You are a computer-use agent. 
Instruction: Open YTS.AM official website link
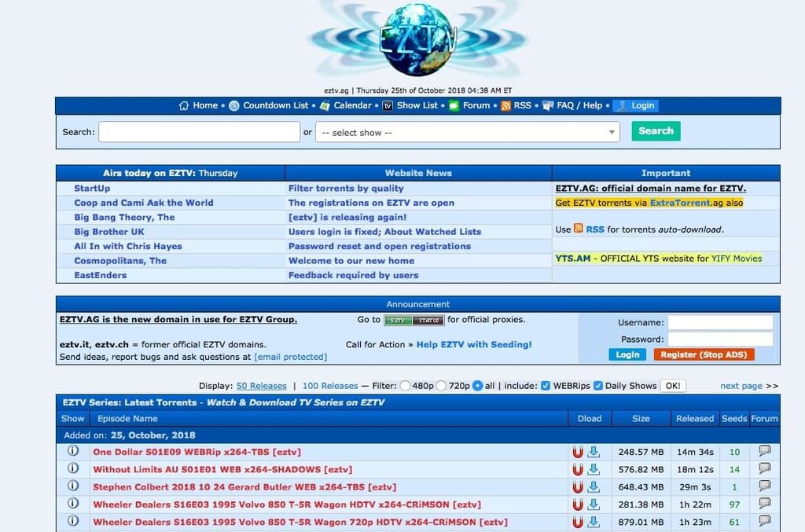tap(573, 259)
